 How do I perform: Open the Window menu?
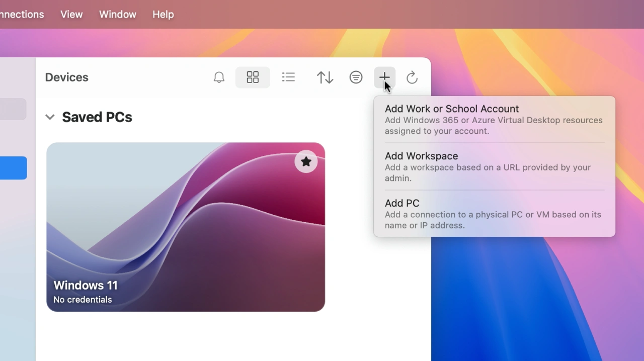pos(118,15)
